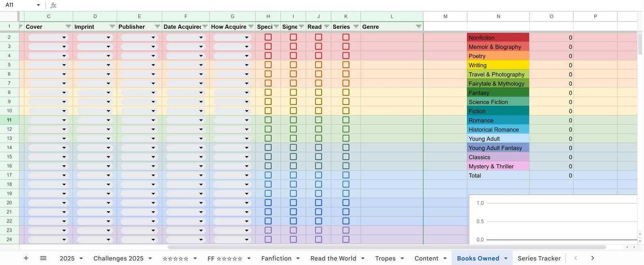Click the yellow Writing genre color cell
The width and height of the screenshot is (644, 265).
click(x=498, y=65)
